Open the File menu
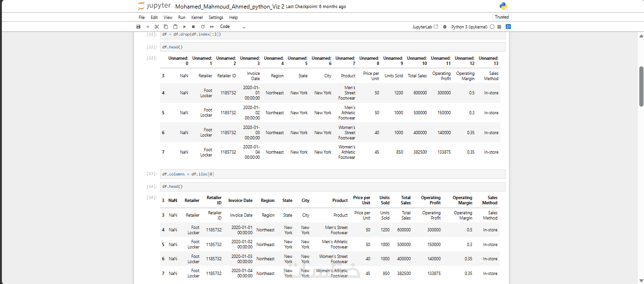 point(142,18)
